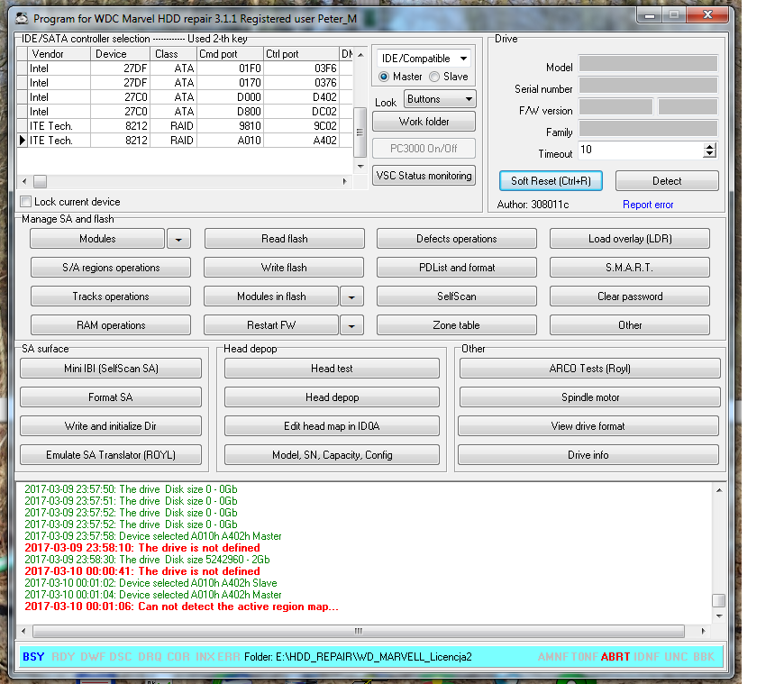Increase Timeout with the up stepper arrow

tap(709, 147)
